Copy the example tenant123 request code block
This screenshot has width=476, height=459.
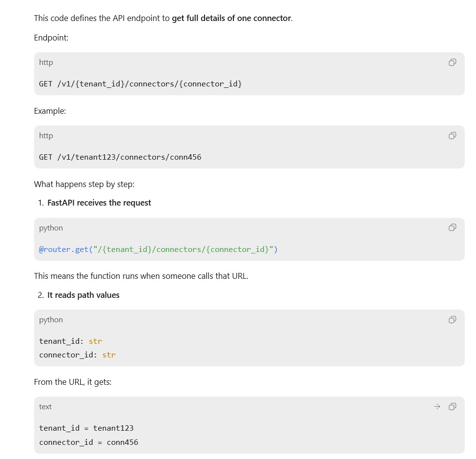point(452,135)
